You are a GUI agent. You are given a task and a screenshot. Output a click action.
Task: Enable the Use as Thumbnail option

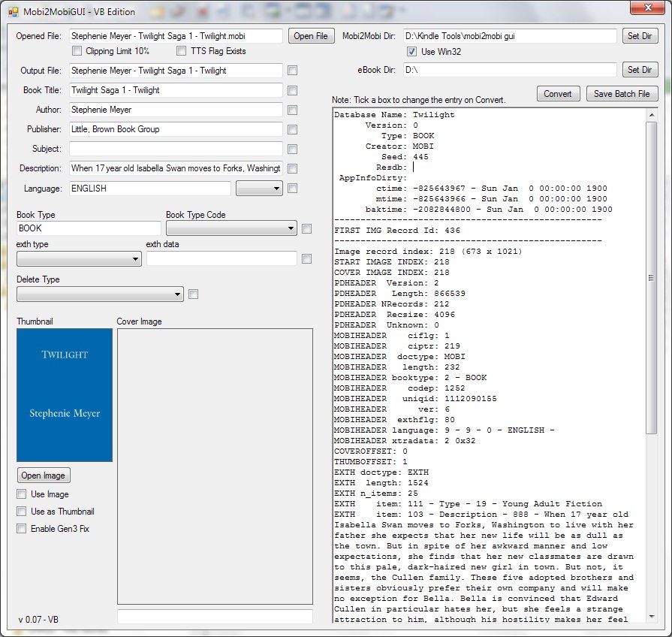pos(22,512)
